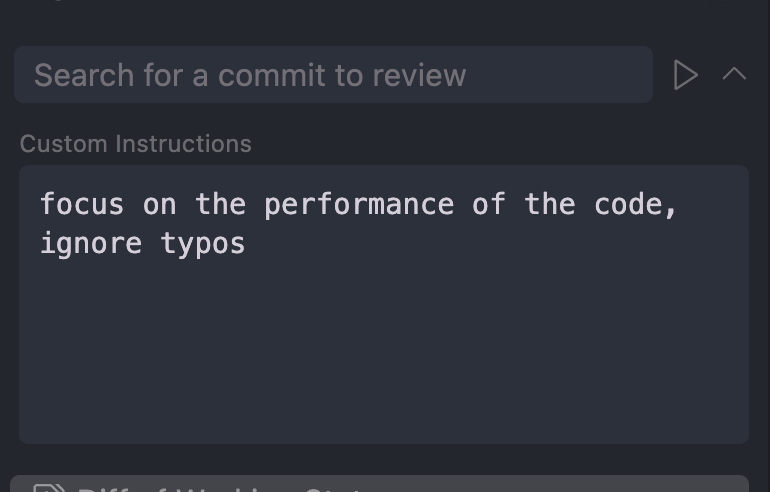Click the word 'typos' in the instructions
770x492 pixels.
pyautogui.click(x=203, y=244)
